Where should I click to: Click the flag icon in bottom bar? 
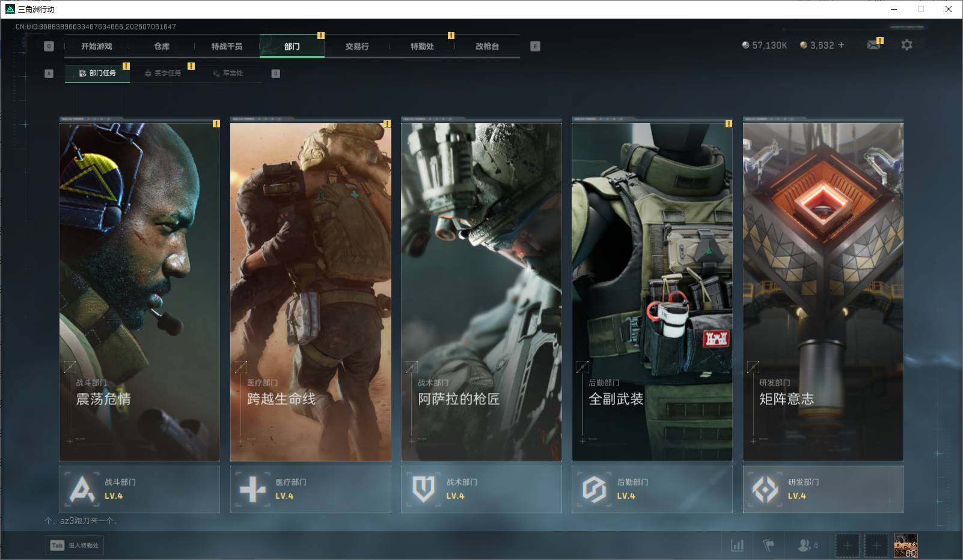pyautogui.click(x=768, y=546)
